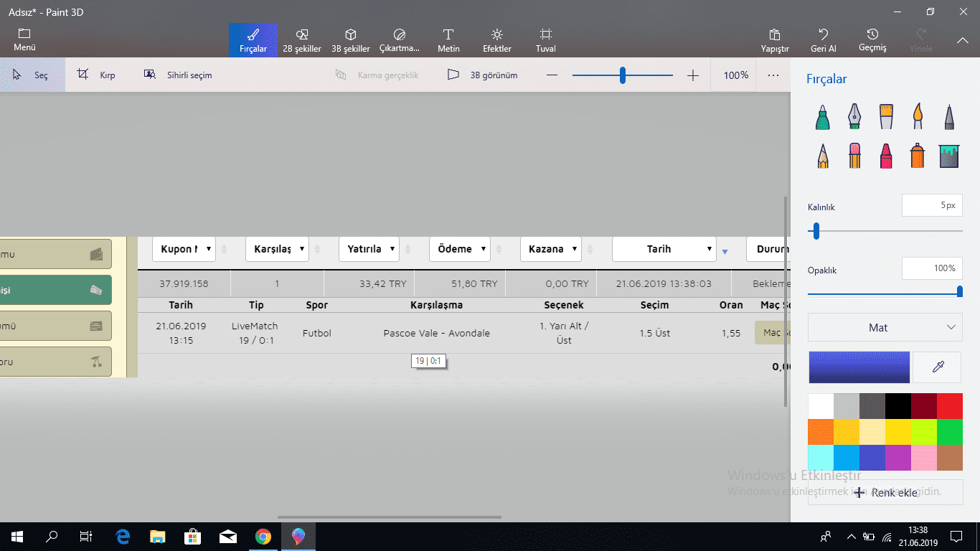Select the Pixel pen brush
This screenshot has height=551, width=980.
[949, 116]
